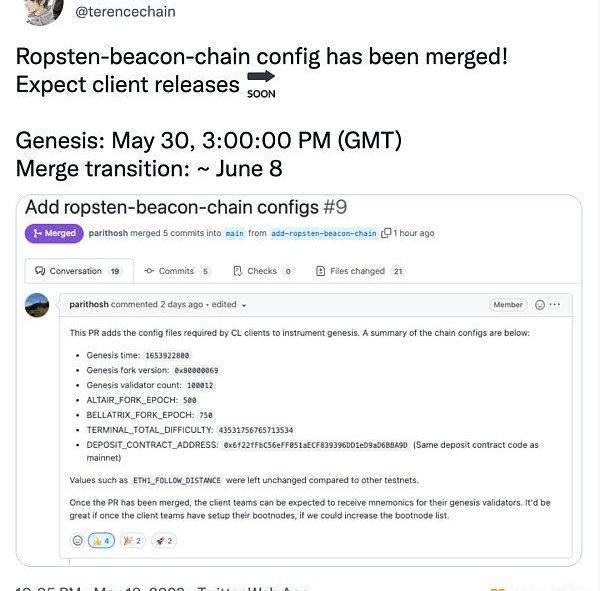Open reaction picker smiley below the comment
Screen dimensions: 600x591
78,540
